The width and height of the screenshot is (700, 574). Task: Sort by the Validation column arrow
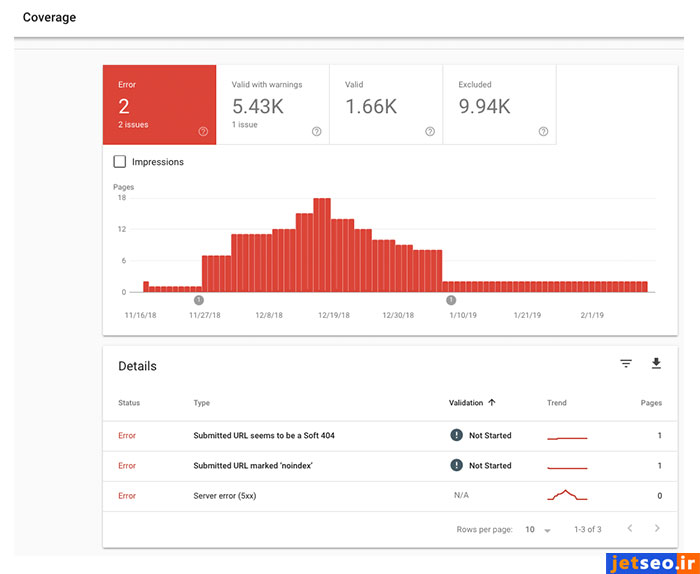pos(491,403)
